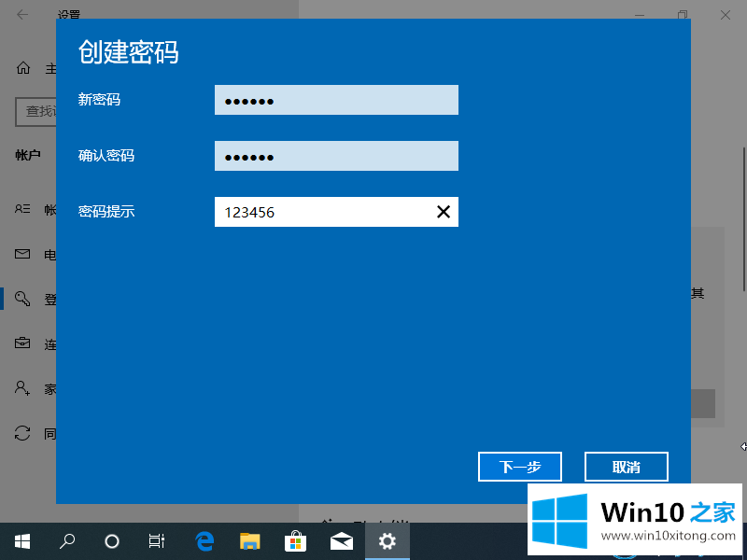
Task: Select the 确认密码 confirm password field
Action: click(x=336, y=156)
